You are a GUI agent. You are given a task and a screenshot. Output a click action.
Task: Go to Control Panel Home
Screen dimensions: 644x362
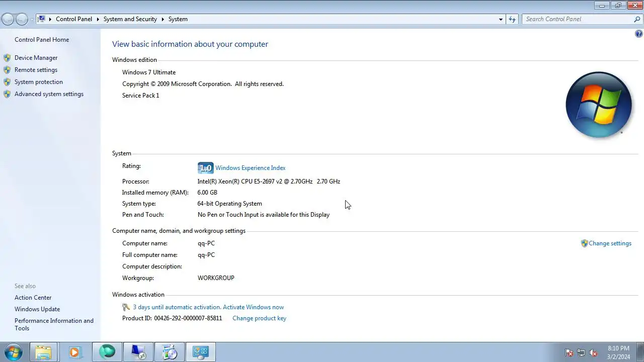[42, 40]
